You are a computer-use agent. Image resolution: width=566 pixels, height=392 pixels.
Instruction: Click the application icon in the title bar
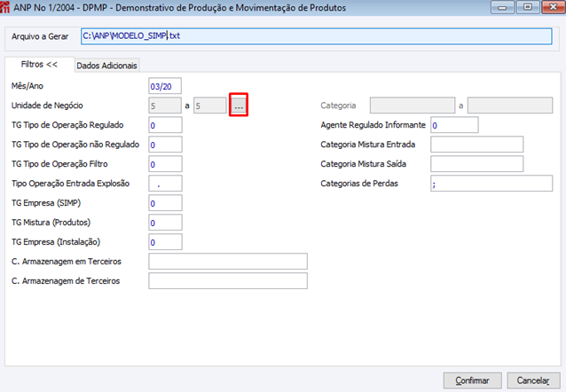point(4,7)
